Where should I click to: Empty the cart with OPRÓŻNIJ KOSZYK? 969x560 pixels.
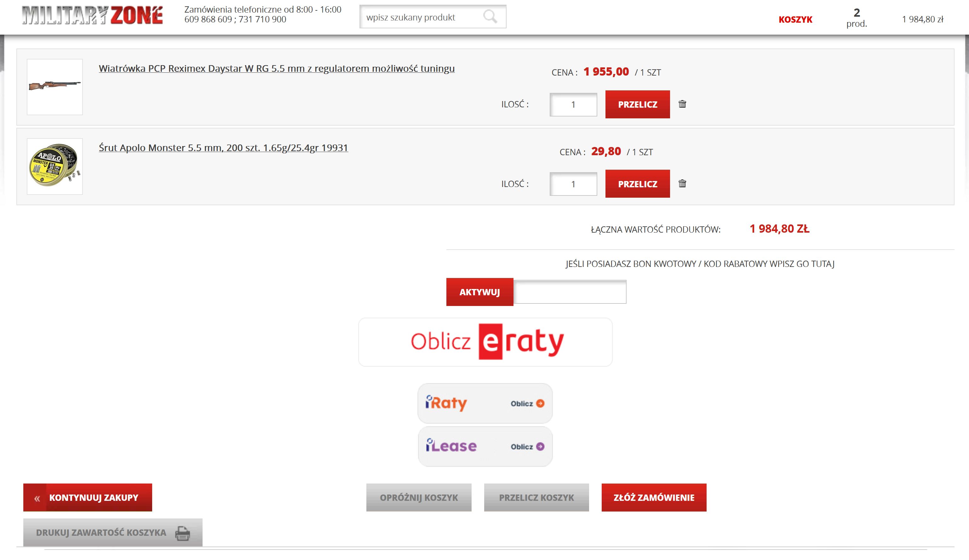tap(418, 497)
